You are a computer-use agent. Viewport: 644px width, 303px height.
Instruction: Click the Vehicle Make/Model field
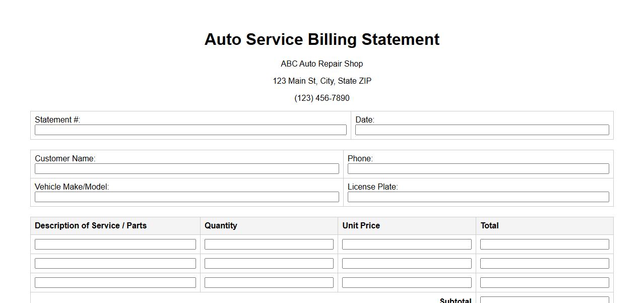point(186,197)
